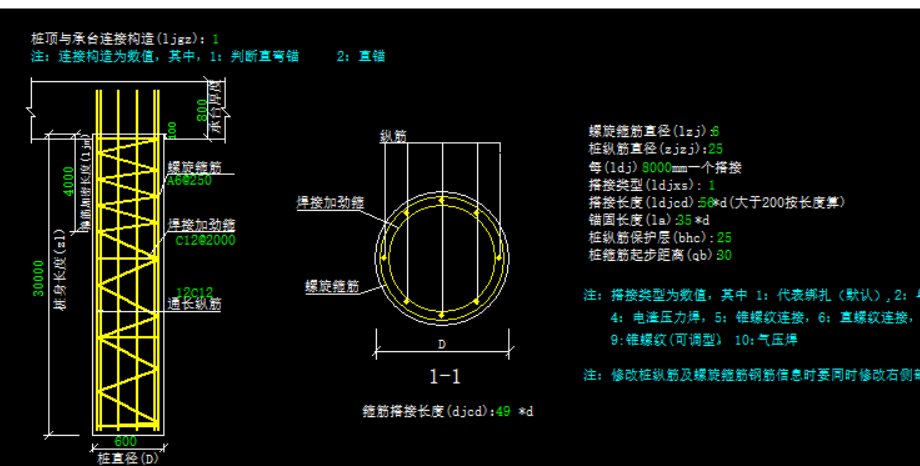
Task: Click the 箍筋搭接长度(djcd) label
Action: 428,411
